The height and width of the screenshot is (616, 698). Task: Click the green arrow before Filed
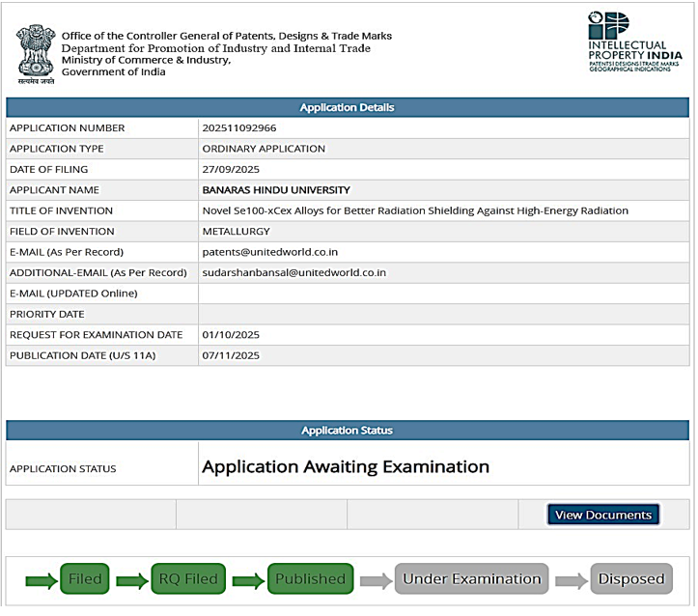[42, 580]
